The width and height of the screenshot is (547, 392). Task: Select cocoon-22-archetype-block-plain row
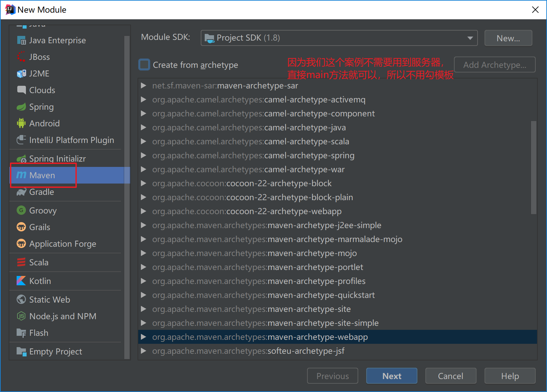coord(338,197)
